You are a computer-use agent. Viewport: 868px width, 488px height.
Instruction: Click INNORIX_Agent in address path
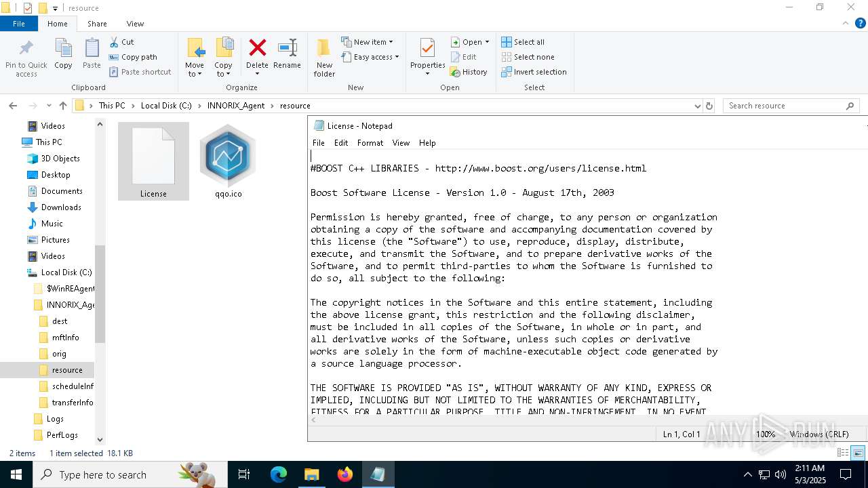[236, 106]
